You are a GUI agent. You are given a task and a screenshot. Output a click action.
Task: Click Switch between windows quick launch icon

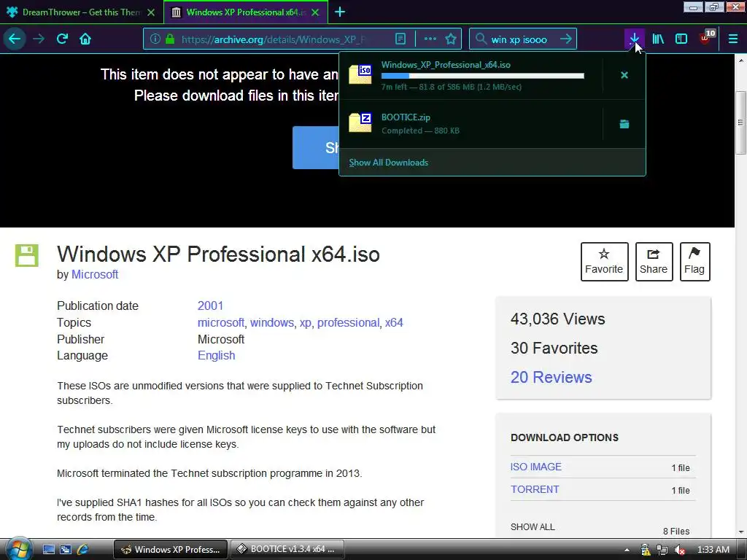(x=65, y=549)
